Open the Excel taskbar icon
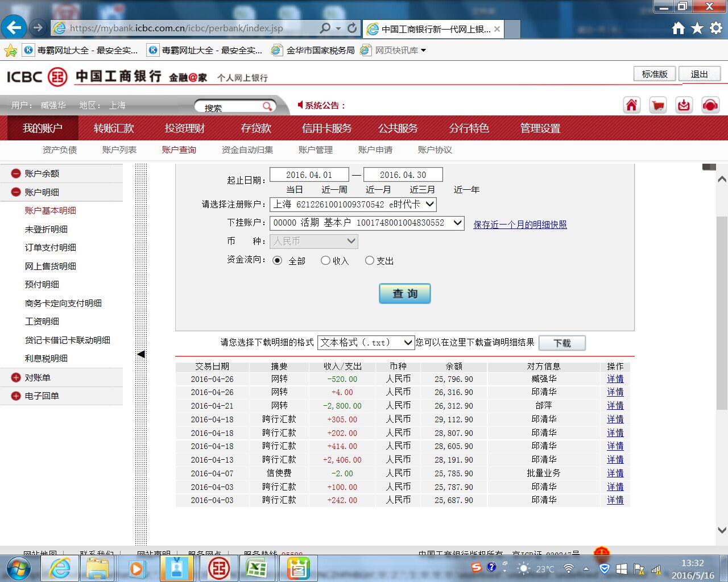Screen dimensions: 728x582 (257, 568)
